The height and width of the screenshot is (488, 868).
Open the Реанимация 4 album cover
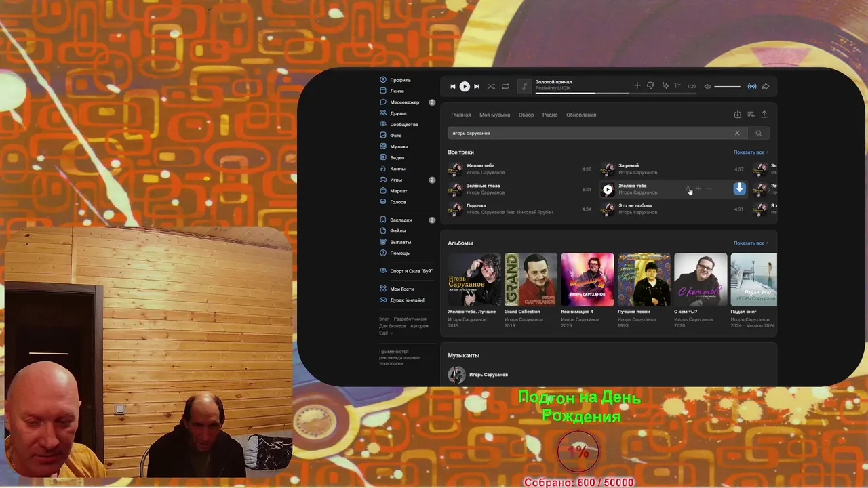pyautogui.click(x=587, y=280)
